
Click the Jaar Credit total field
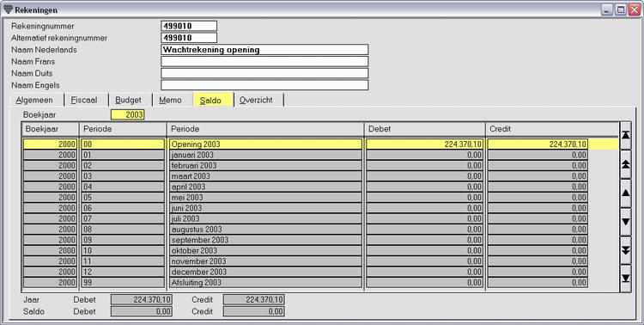(254, 299)
